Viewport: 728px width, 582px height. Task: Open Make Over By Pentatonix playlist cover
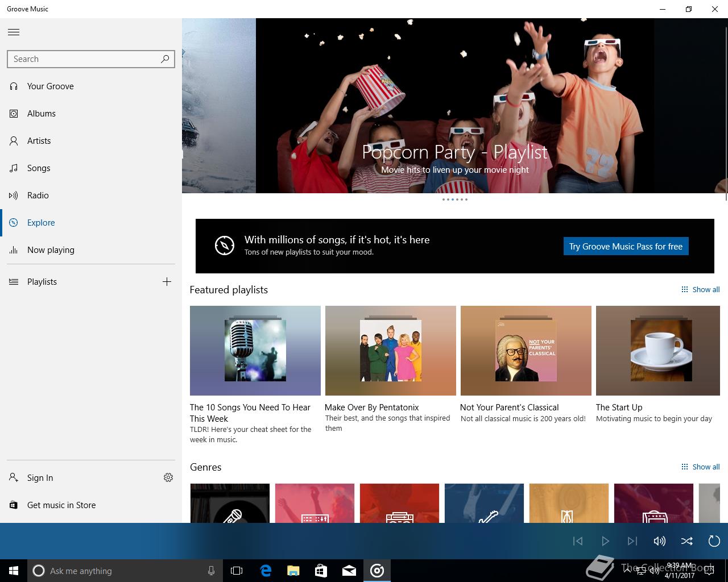point(391,351)
